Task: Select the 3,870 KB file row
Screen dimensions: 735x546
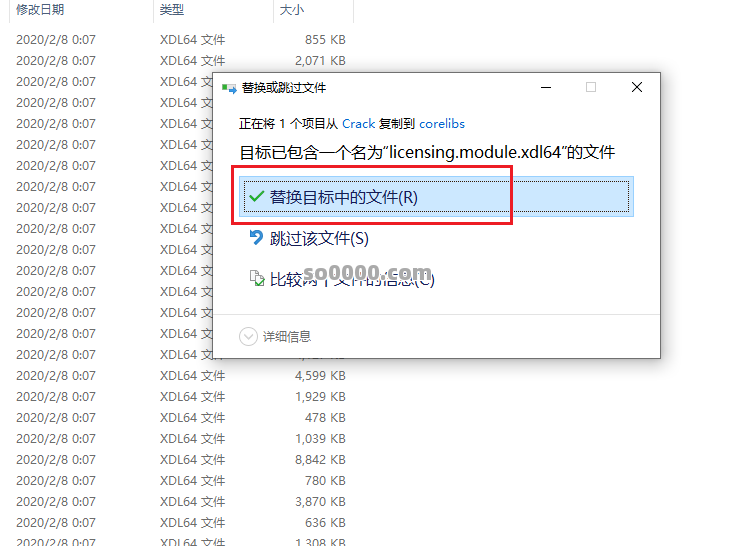Action: click(x=180, y=502)
